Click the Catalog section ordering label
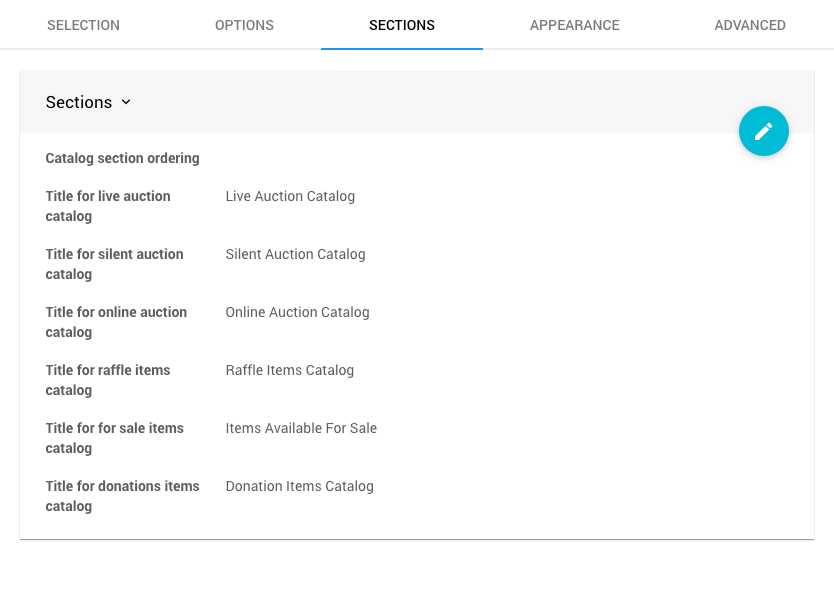834x589 pixels. pyautogui.click(x=122, y=158)
